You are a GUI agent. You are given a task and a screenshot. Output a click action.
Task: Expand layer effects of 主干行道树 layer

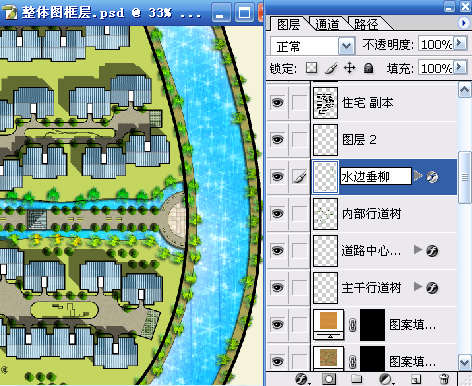click(418, 287)
